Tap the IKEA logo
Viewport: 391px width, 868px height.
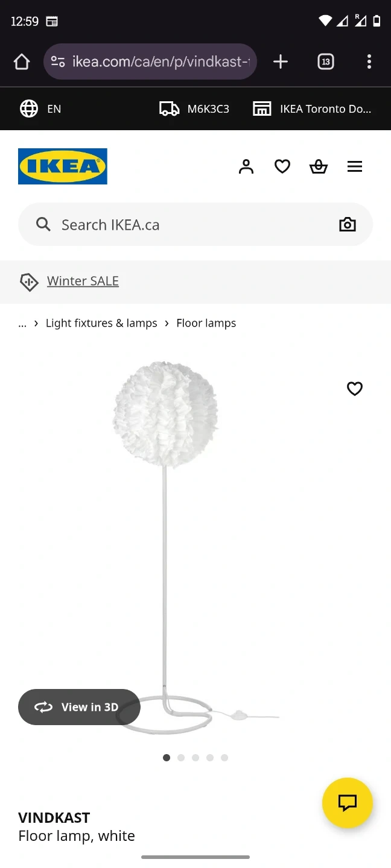coord(63,166)
